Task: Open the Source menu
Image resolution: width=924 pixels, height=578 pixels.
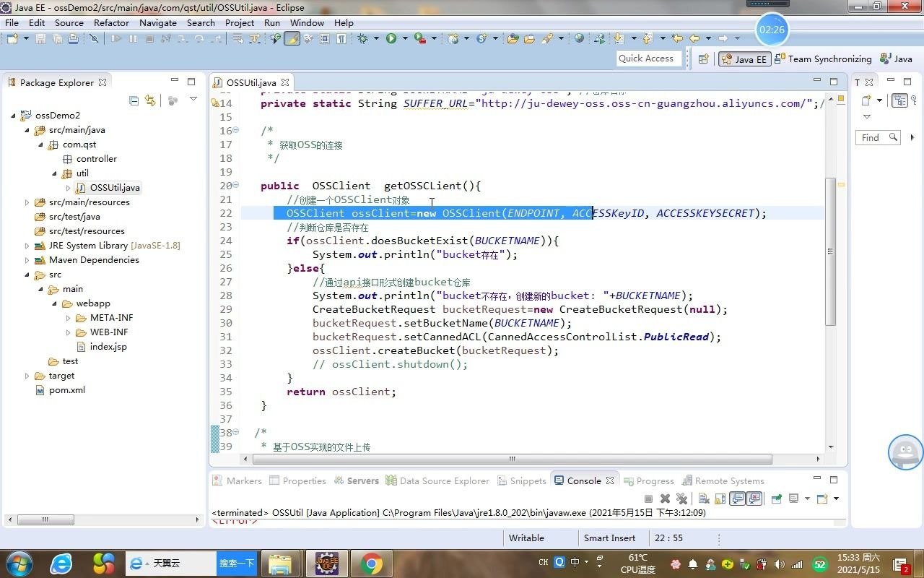Action: [x=69, y=22]
